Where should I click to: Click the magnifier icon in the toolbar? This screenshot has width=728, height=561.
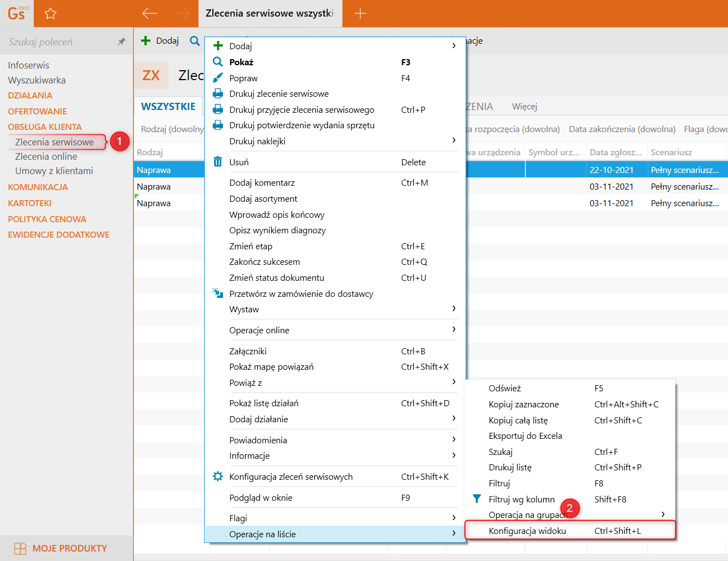pyautogui.click(x=194, y=40)
